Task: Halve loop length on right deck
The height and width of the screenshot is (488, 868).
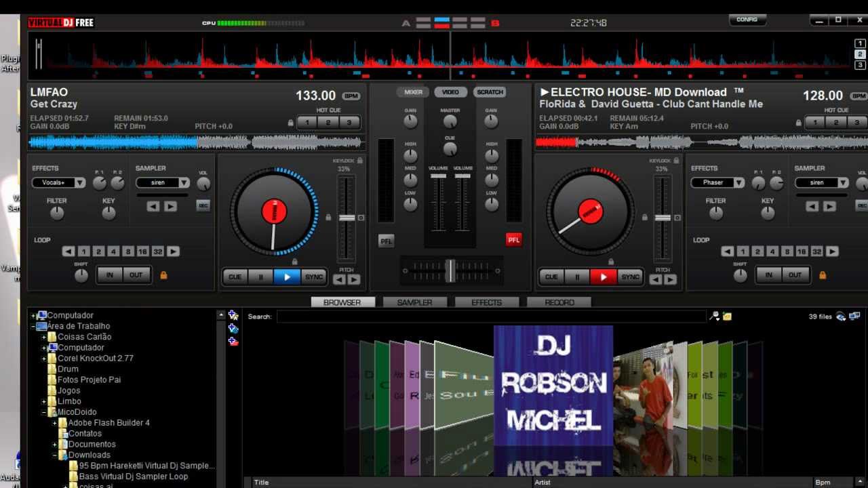Action: (x=727, y=251)
